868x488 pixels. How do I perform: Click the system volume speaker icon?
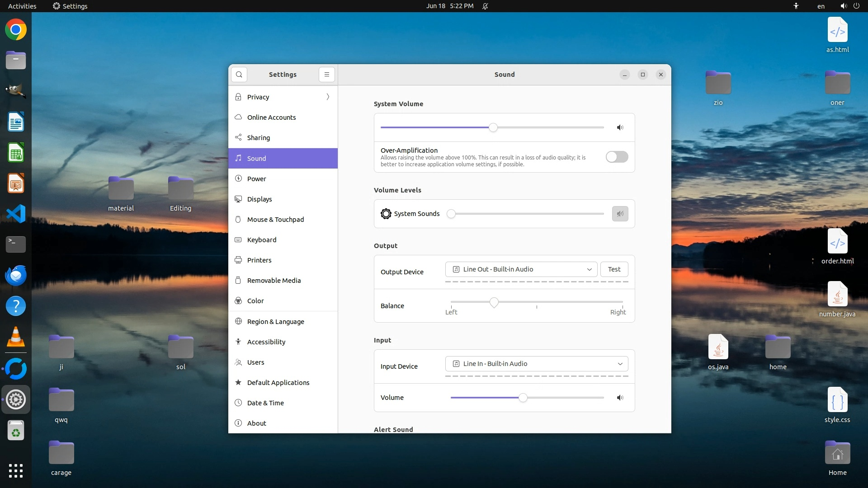click(x=620, y=127)
